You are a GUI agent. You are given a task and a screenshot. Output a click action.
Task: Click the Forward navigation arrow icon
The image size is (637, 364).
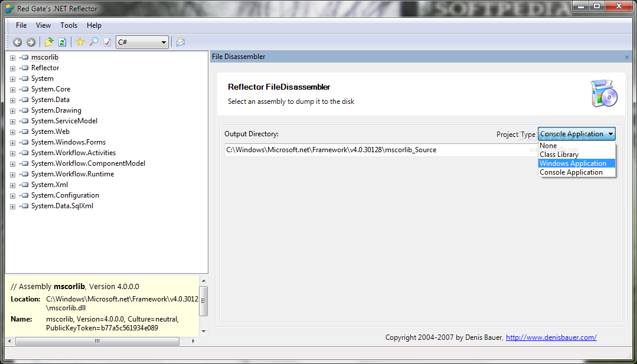31,42
